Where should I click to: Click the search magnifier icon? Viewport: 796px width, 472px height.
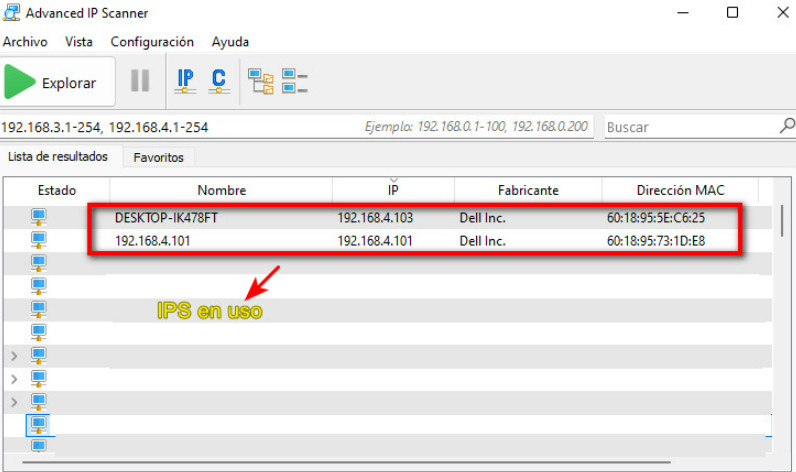point(787,126)
